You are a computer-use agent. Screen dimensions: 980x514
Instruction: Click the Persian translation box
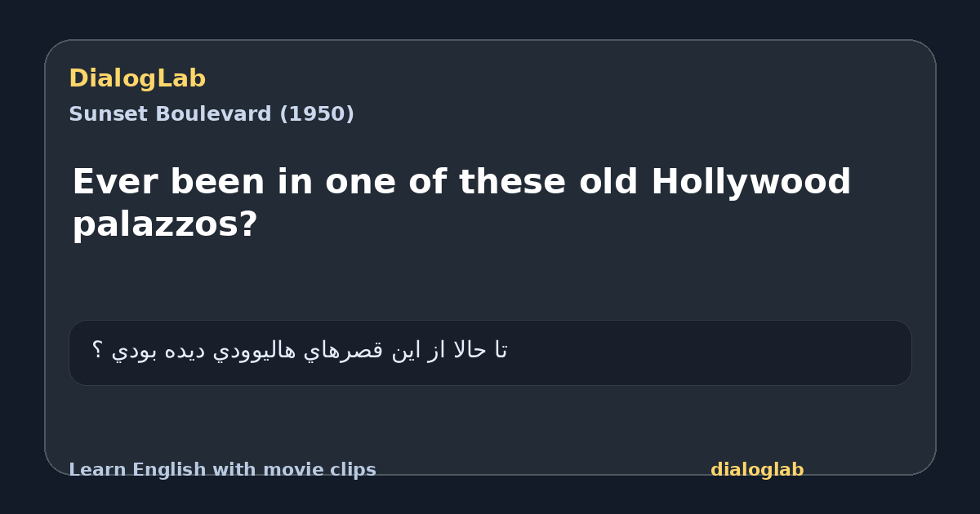[490, 352]
